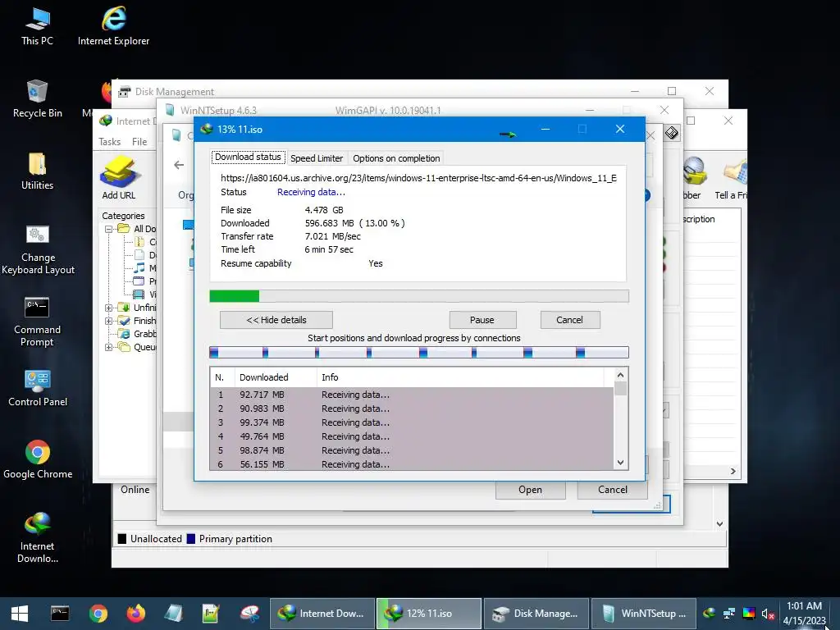Open Change Keyboard Layout desktop icon
This screenshot has width=840, height=630.
[38, 250]
